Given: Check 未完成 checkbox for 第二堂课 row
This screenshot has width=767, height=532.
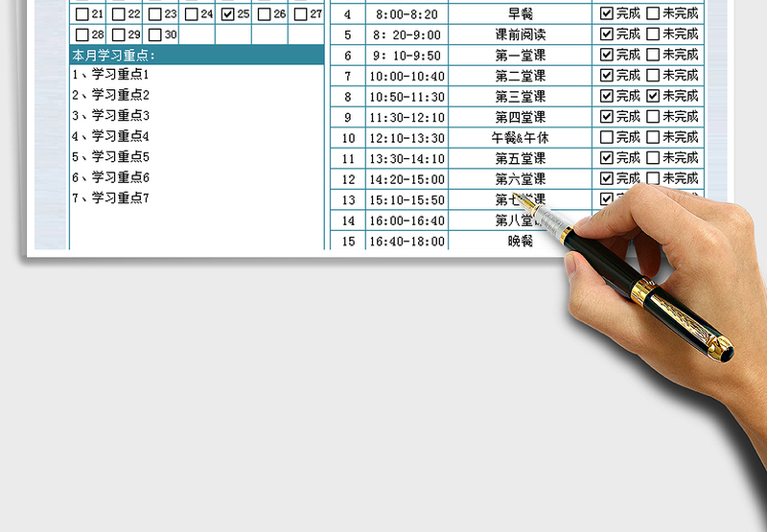Looking at the screenshot, I should [653, 75].
